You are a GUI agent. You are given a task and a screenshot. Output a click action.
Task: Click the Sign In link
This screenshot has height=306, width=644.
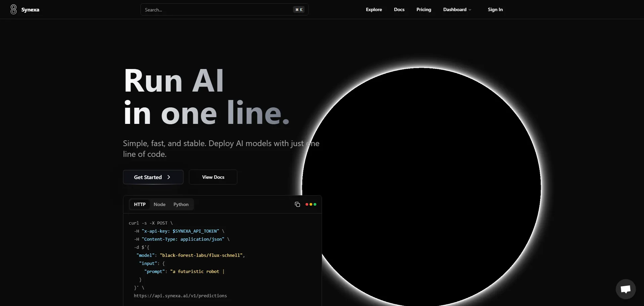[495, 9]
